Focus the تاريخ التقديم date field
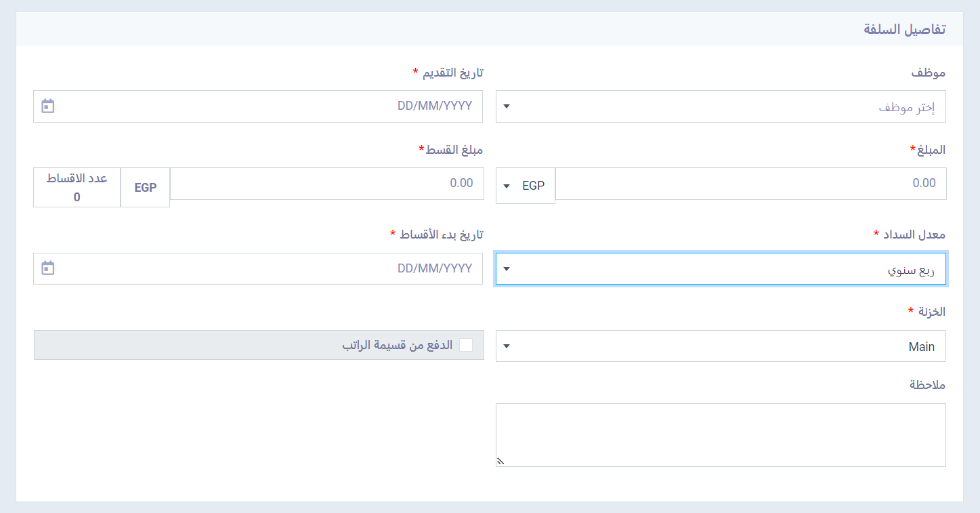 pyautogui.click(x=258, y=106)
